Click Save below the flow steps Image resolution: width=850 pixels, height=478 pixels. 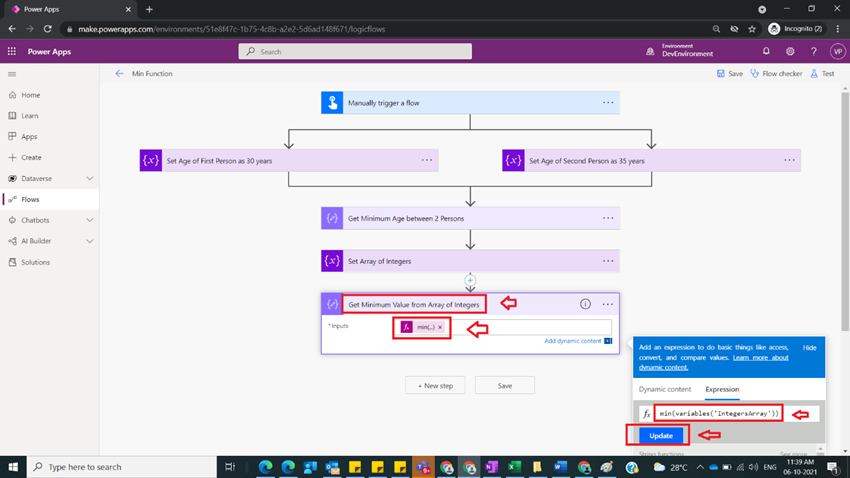[x=505, y=385]
